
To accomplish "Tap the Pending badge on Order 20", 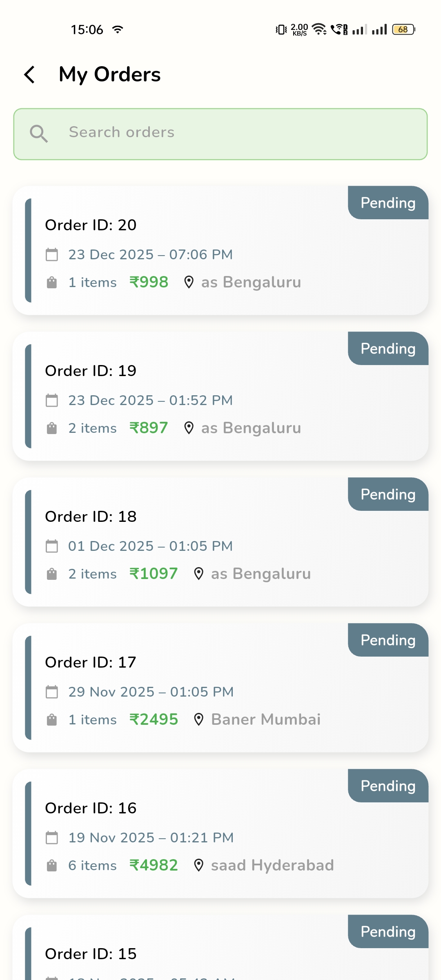I will click(x=388, y=203).
